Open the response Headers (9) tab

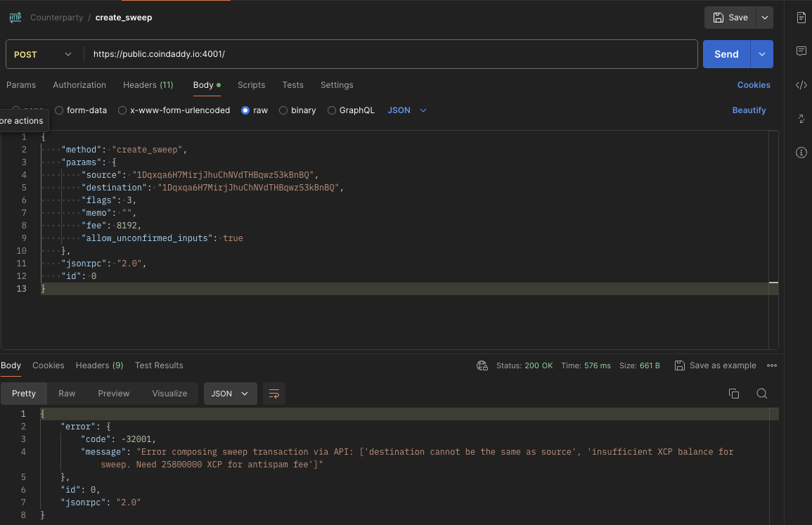99,365
